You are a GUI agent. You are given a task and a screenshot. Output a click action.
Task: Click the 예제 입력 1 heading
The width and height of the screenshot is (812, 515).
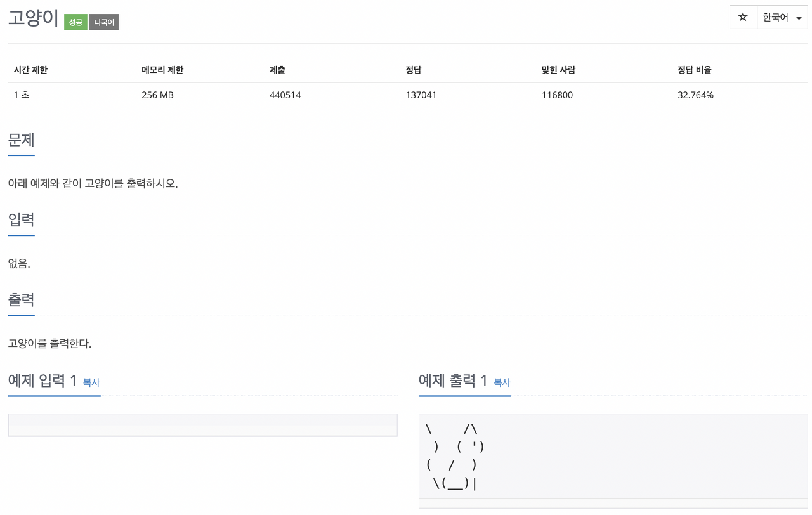coord(43,381)
